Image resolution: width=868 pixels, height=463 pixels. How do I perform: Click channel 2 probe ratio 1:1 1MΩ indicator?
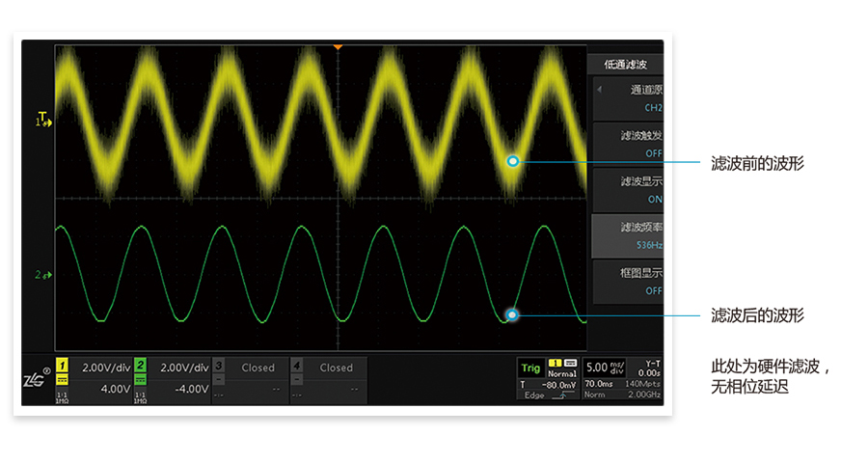point(141,397)
